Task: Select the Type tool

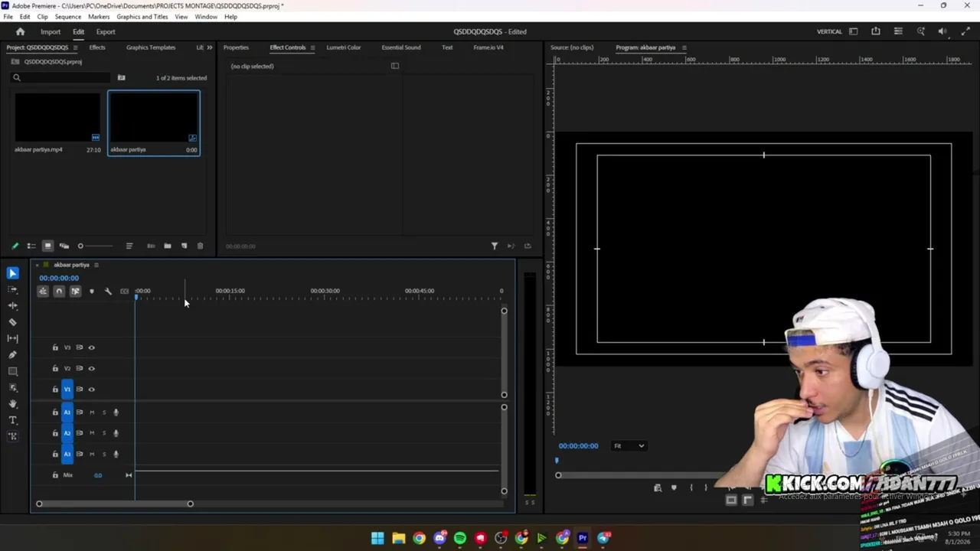Action: [x=12, y=419]
